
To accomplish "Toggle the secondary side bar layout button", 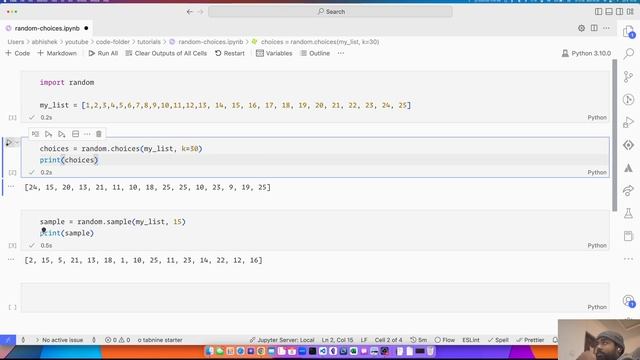I will click(620, 11).
